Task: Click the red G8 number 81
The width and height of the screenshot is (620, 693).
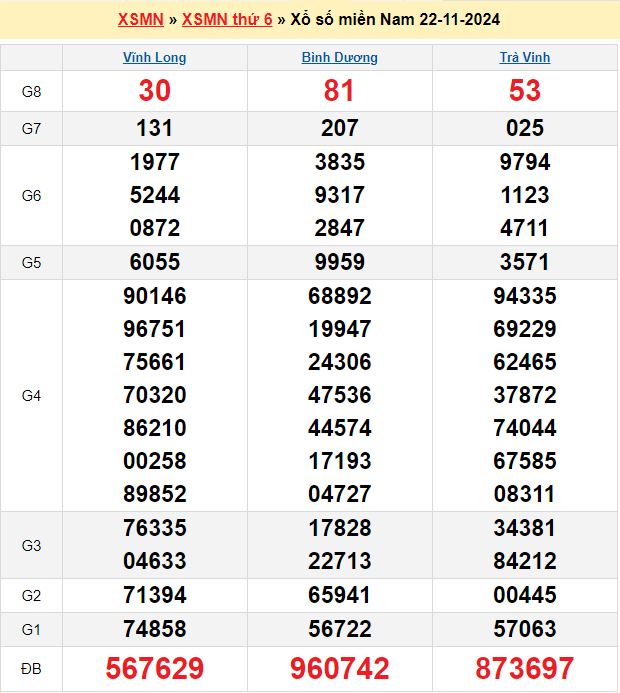Action: 339,91
